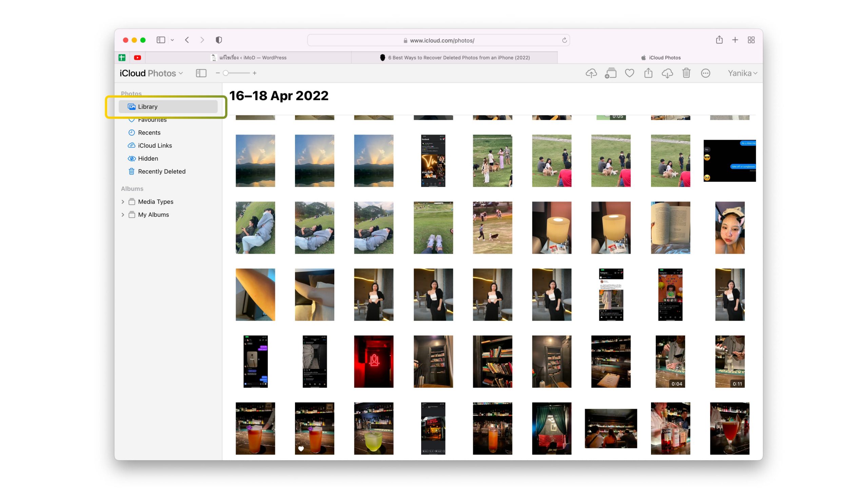Screen dimensions: 868x488
Task: Toggle the Safari sidebar button
Action: (161, 40)
